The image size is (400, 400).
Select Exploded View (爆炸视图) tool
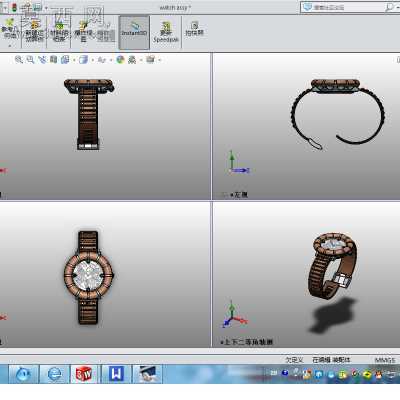[x=83, y=32]
